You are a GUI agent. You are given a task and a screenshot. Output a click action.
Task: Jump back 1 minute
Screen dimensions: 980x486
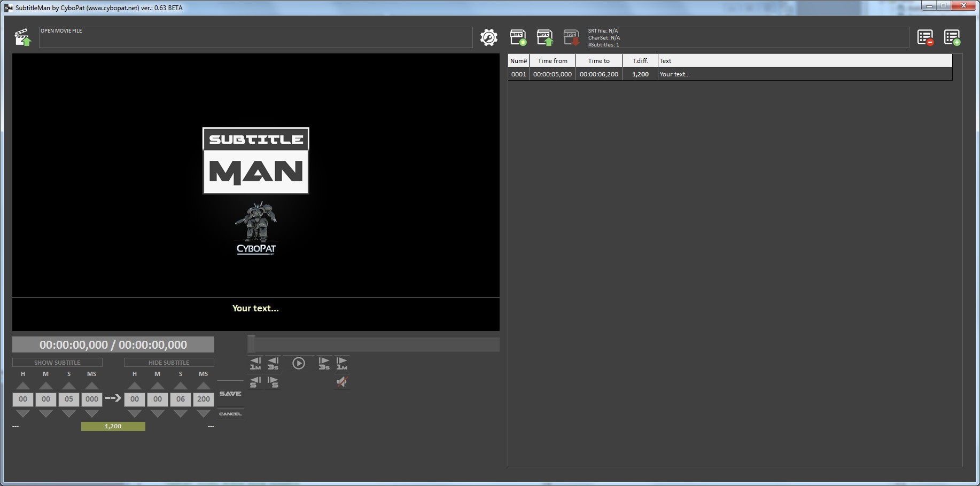pyautogui.click(x=255, y=364)
